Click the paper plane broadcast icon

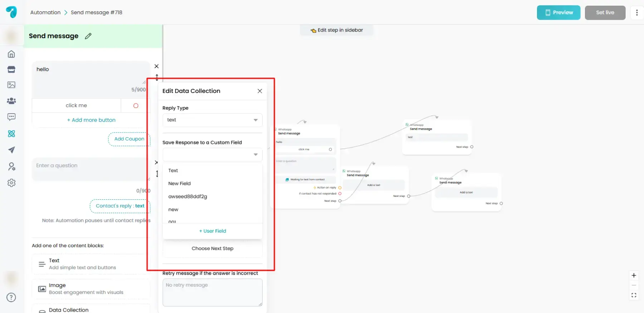11,150
